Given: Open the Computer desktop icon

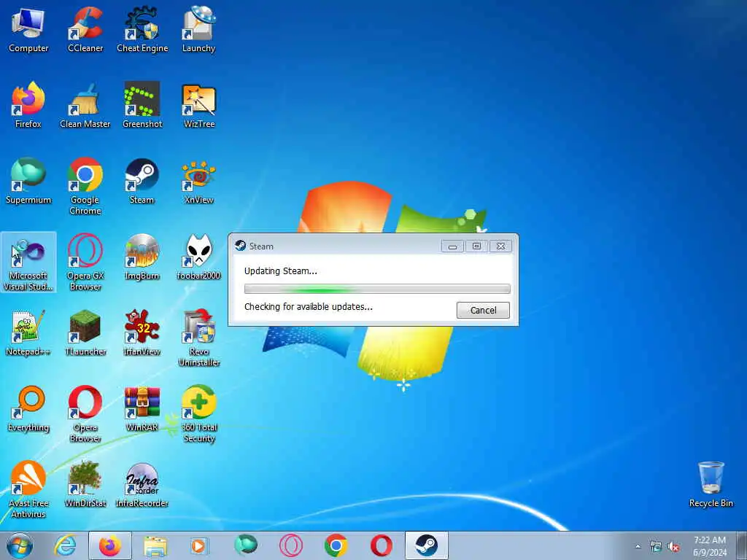Looking at the screenshot, I should [28, 29].
